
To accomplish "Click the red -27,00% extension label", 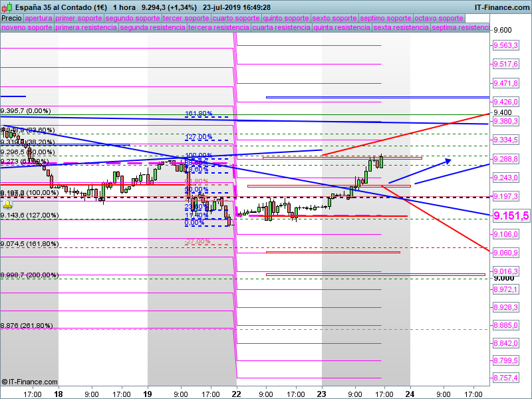I will pyautogui.click(x=198, y=241).
